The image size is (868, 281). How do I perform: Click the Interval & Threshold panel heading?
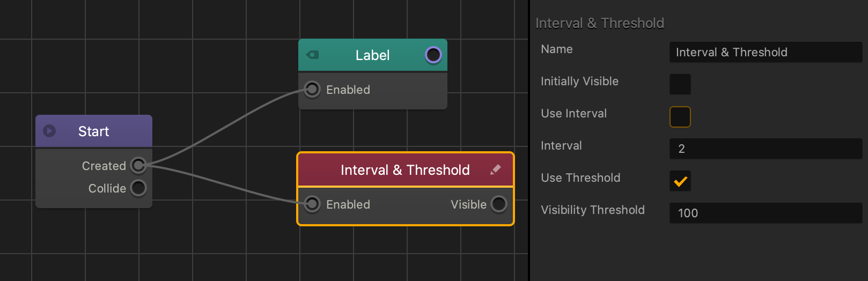click(x=599, y=23)
